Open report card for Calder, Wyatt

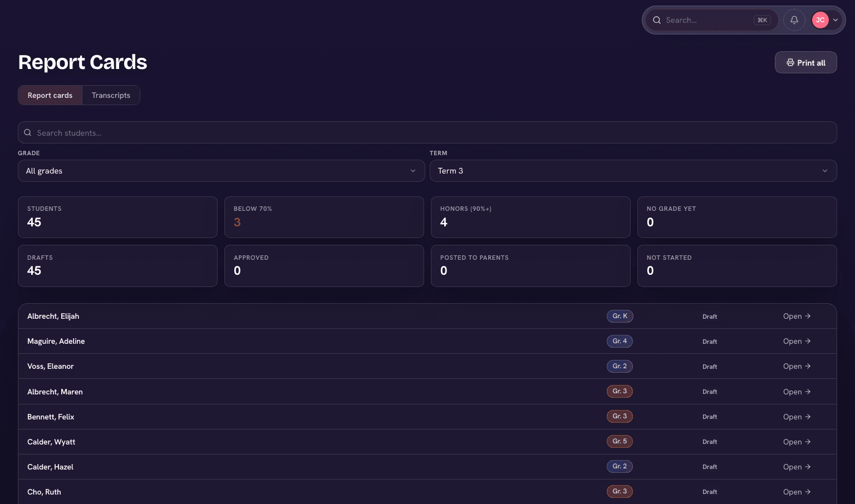coord(797,442)
